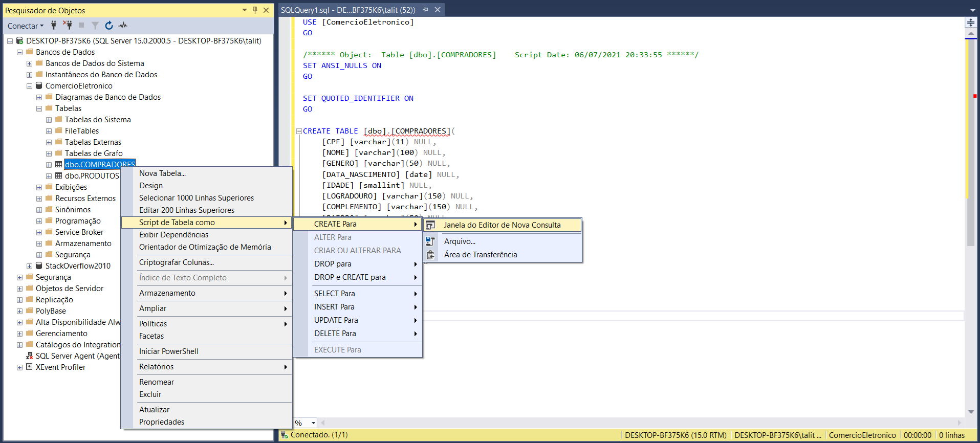Open CREATE Para submenu
Viewport: 980px width, 443px height.
tap(357, 224)
